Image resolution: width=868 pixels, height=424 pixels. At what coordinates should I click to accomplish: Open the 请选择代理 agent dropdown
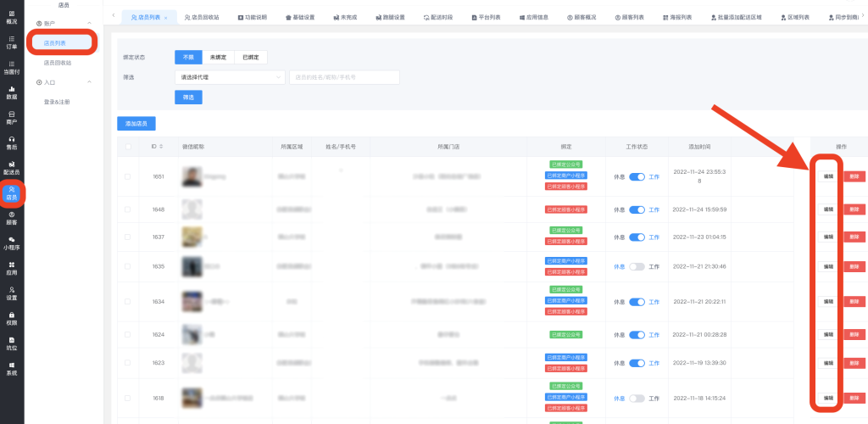pyautogui.click(x=230, y=77)
